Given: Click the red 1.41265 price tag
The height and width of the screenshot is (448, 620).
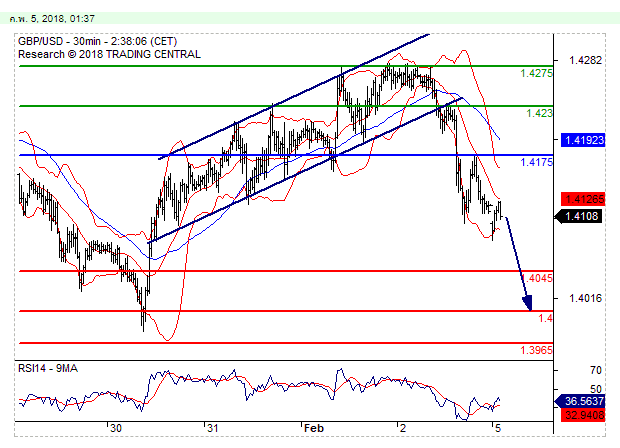Looking at the screenshot, I should click(583, 199).
